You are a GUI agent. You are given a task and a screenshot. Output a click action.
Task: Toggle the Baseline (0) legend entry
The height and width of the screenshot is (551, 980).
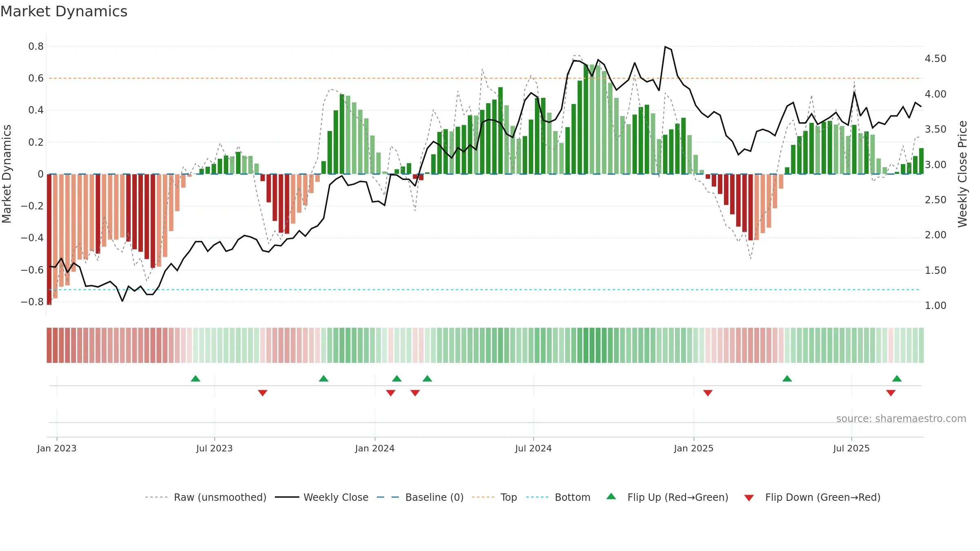click(420, 497)
